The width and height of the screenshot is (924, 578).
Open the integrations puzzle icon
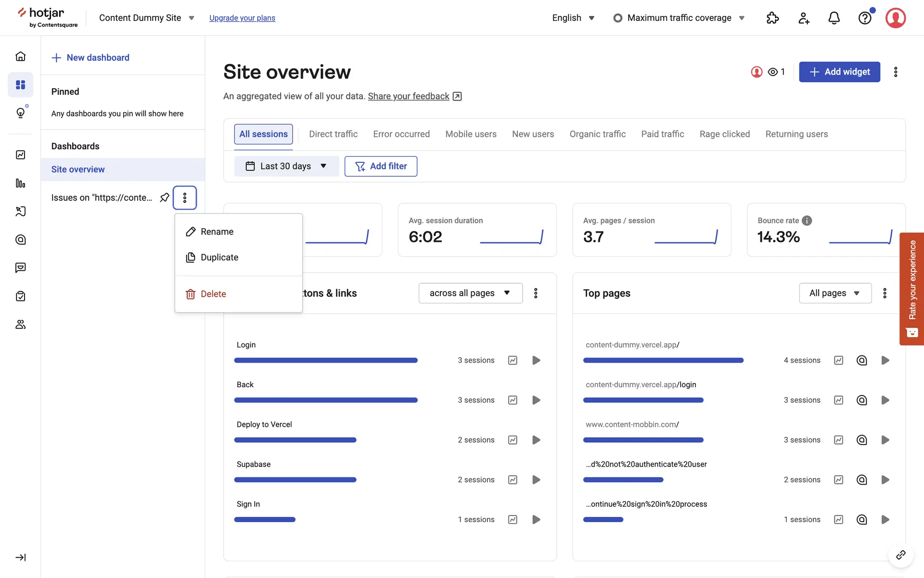772,18
